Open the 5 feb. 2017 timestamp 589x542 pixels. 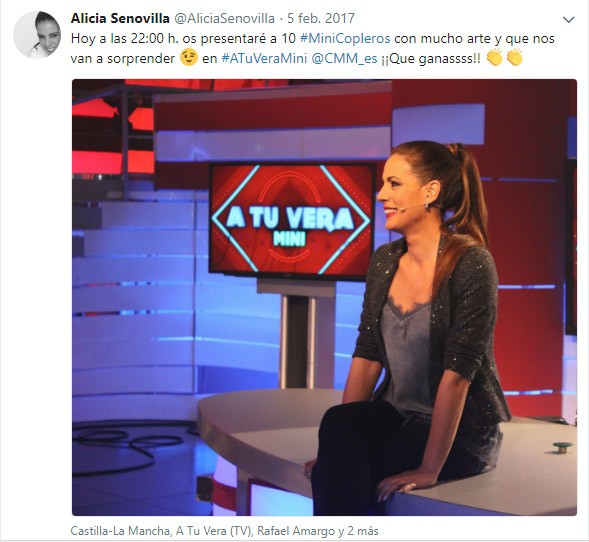[321, 18]
